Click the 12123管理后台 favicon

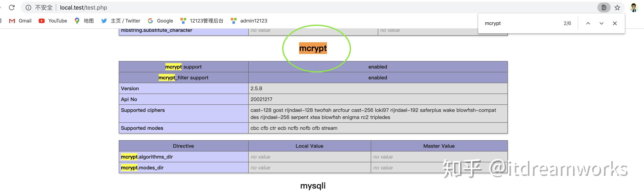click(x=183, y=21)
